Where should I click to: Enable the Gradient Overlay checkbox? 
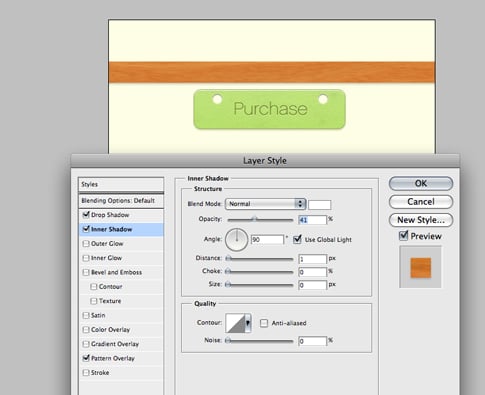[x=86, y=344]
